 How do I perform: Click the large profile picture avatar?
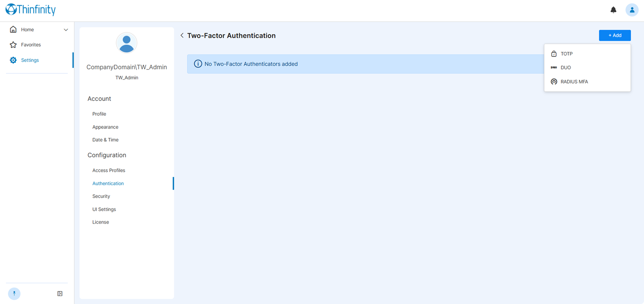pos(126,43)
